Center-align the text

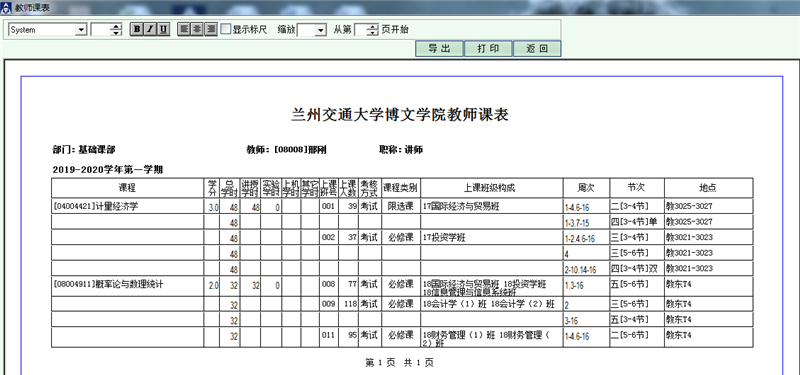click(197, 30)
